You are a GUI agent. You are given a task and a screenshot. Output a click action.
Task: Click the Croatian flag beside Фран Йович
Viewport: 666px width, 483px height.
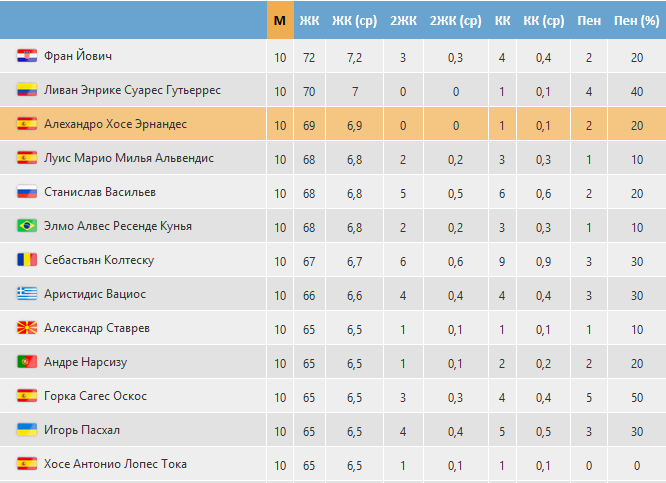pyautogui.click(x=27, y=56)
